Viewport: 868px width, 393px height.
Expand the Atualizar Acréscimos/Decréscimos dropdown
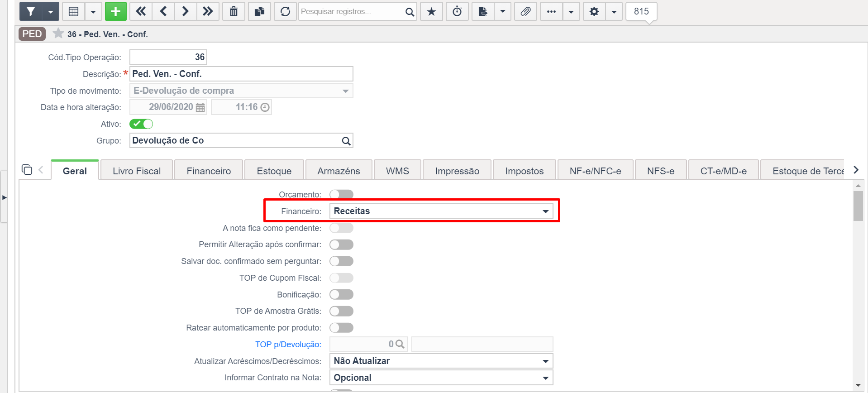pyautogui.click(x=441, y=361)
